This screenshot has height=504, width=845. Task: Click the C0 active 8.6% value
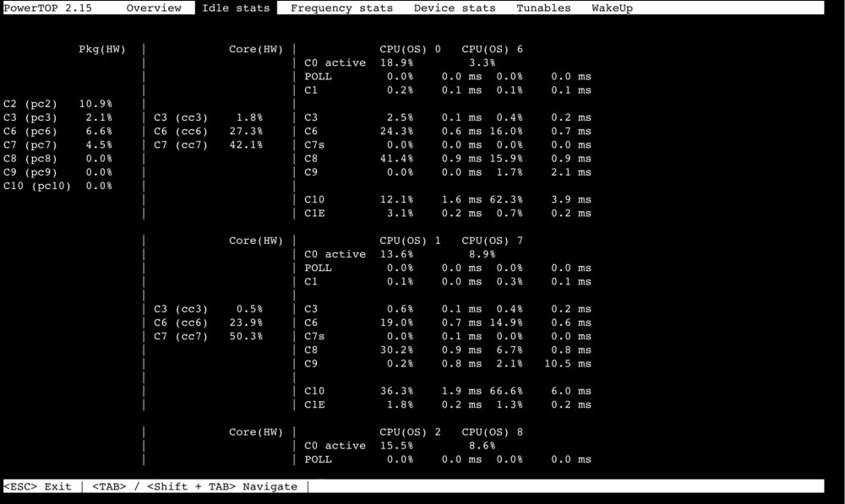482,446
